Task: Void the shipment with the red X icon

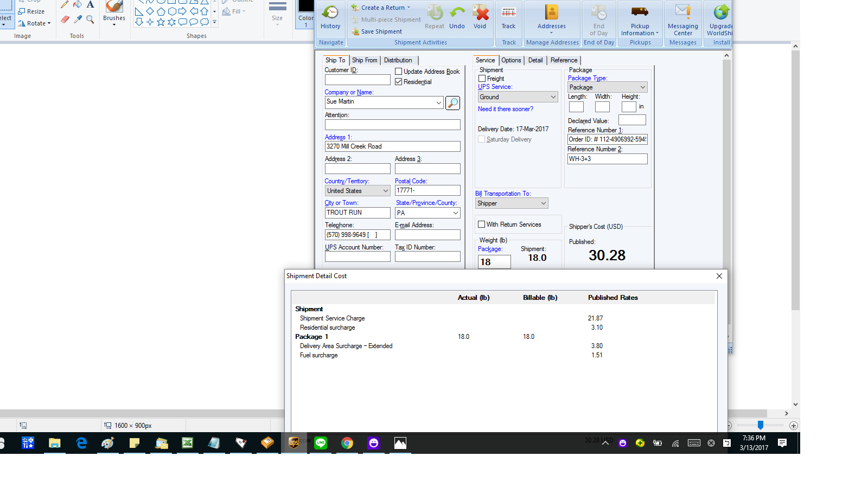Action: click(x=480, y=17)
